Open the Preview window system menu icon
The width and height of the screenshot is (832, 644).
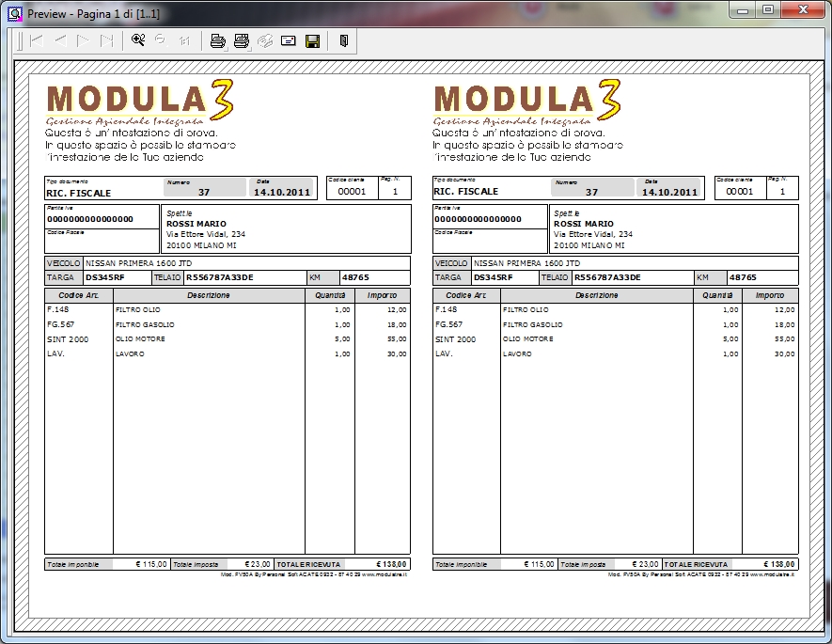15,13
